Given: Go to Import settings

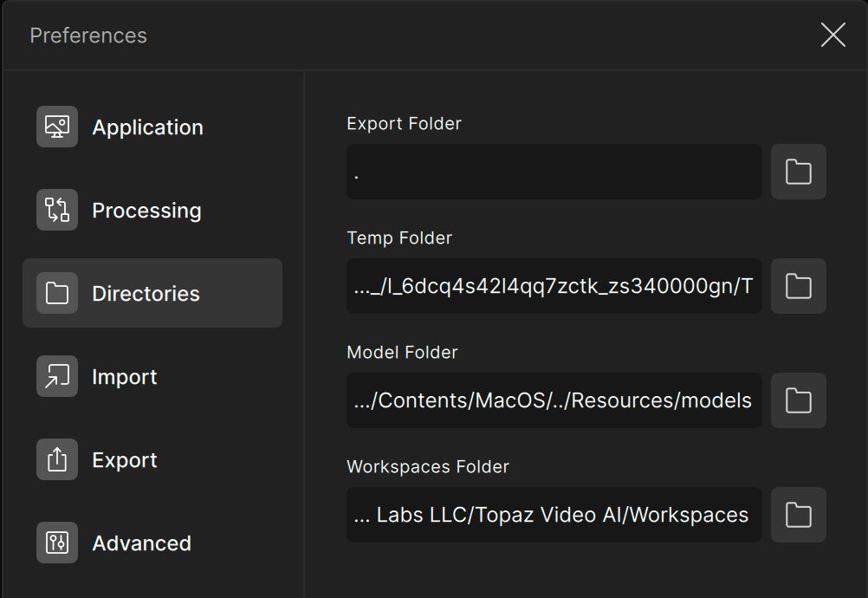Looking at the screenshot, I should pos(125,377).
